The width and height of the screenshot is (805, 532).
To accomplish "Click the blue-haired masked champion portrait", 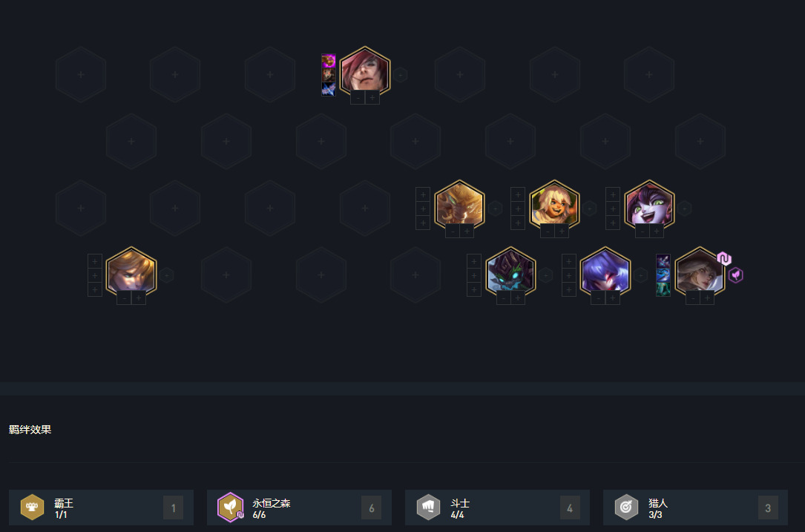I will coord(605,272).
